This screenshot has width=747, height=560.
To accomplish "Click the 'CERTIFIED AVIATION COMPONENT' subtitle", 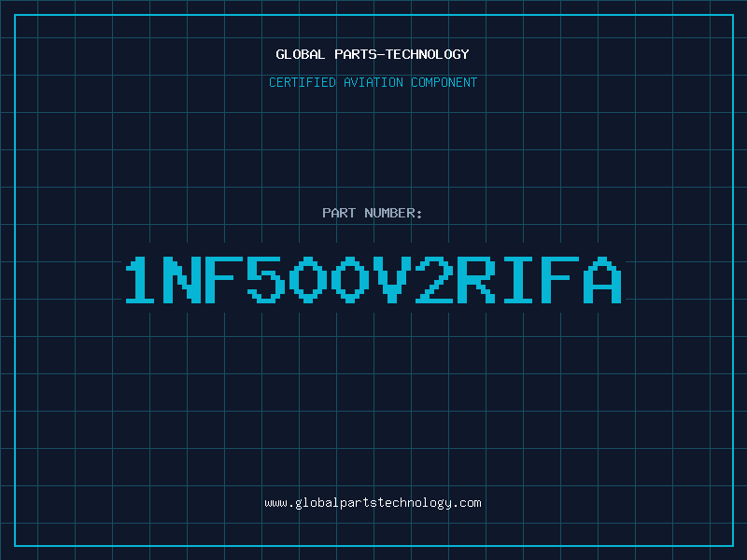I will tap(373, 82).
